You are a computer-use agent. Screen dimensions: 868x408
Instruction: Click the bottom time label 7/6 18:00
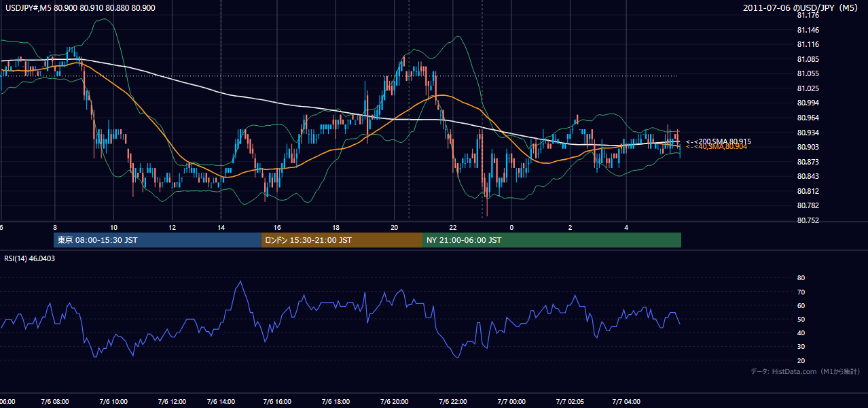click(336, 402)
